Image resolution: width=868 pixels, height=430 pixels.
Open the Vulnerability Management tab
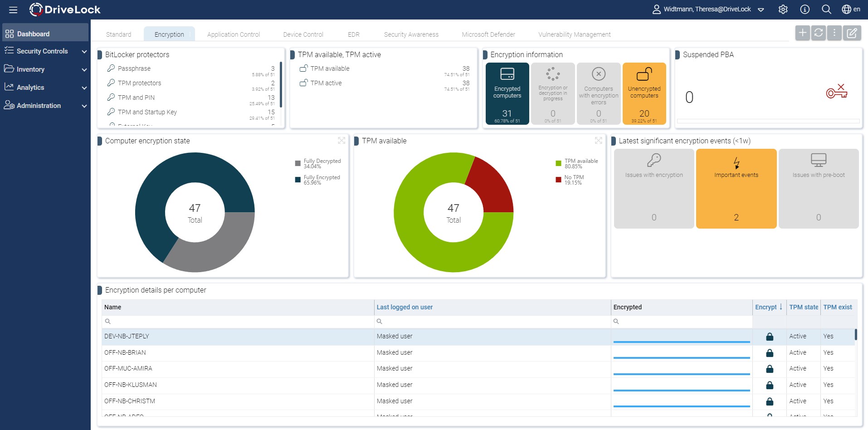pos(575,34)
